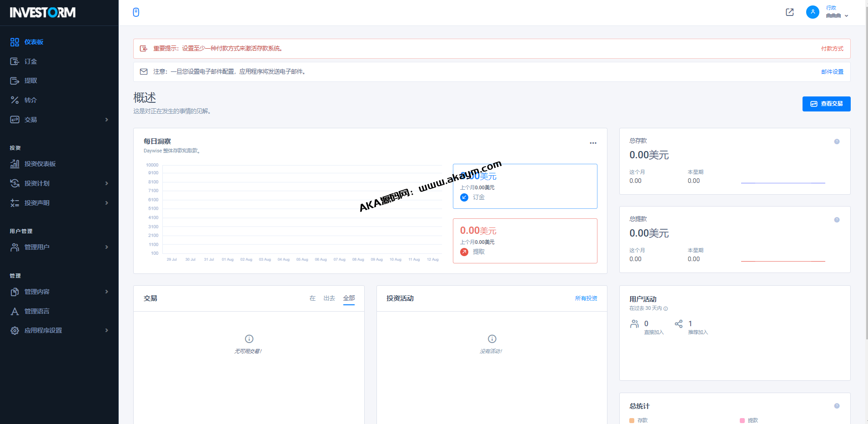Click the help icon on 总存款 card
The height and width of the screenshot is (424, 868).
[x=837, y=141]
